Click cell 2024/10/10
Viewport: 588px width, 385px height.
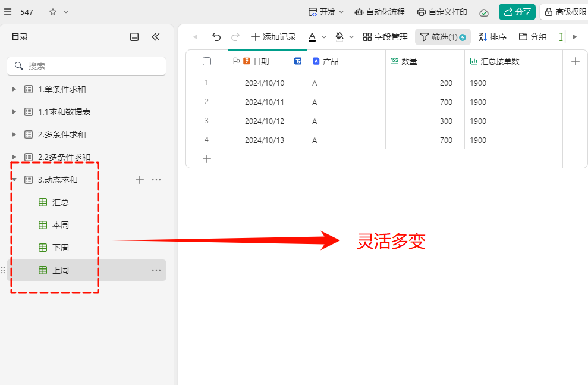point(268,83)
